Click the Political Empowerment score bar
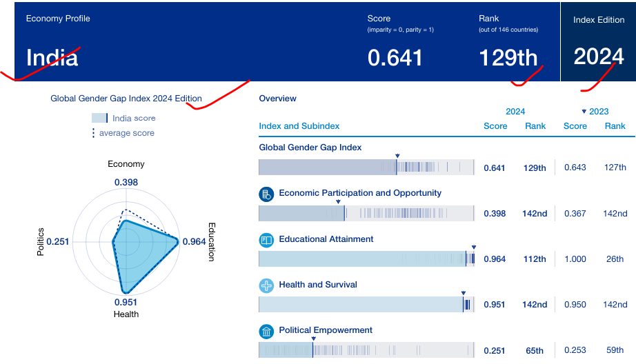The height and width of the screenshot is (364, 636). 366,350
